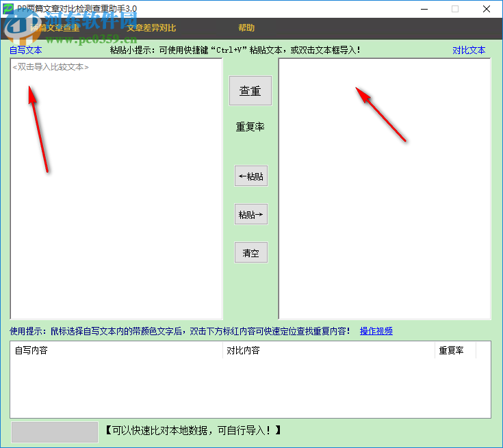Open the 操作视频 link
The image size is (503, 448).
point(376,331)
